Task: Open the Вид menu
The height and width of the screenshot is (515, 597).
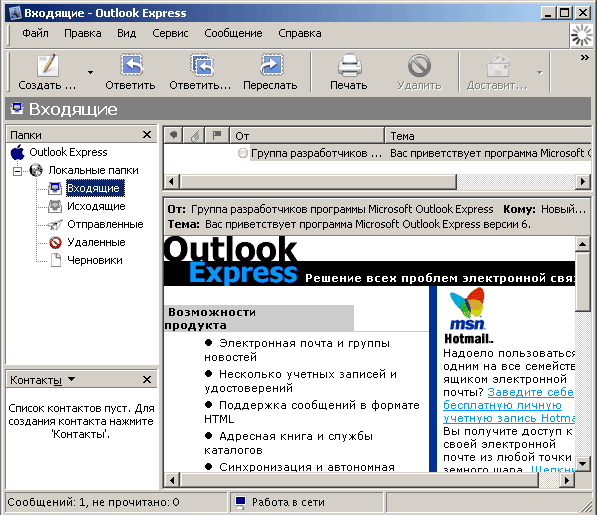Action: [x=126, y=33]
